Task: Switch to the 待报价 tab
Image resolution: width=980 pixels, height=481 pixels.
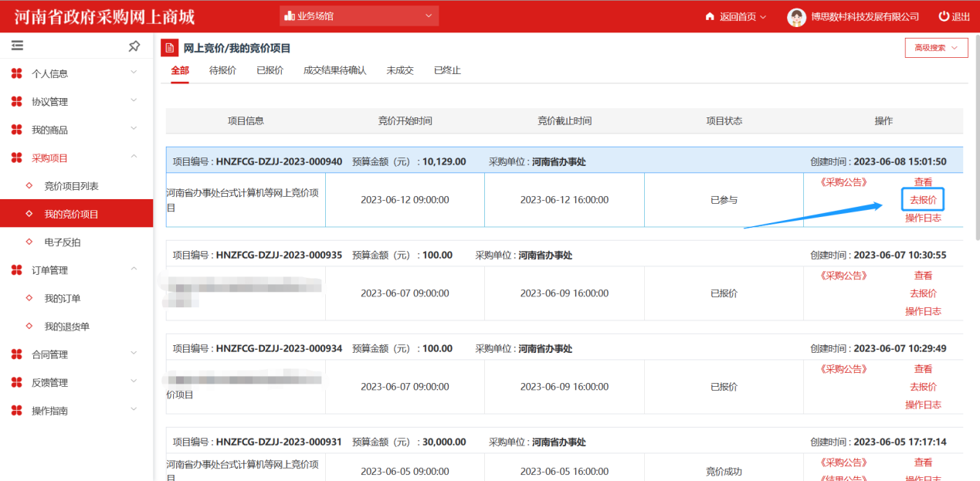Action: click(222, 70)
